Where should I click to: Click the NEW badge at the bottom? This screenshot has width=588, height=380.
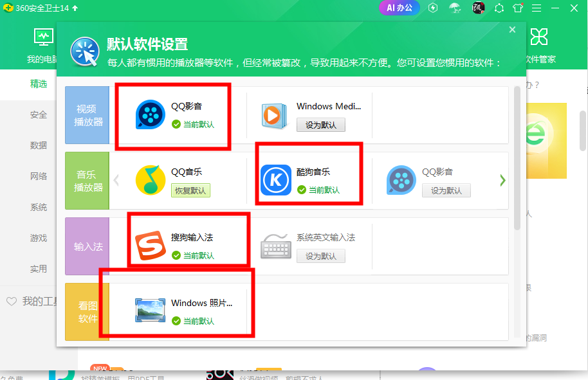tap(100, 368)
